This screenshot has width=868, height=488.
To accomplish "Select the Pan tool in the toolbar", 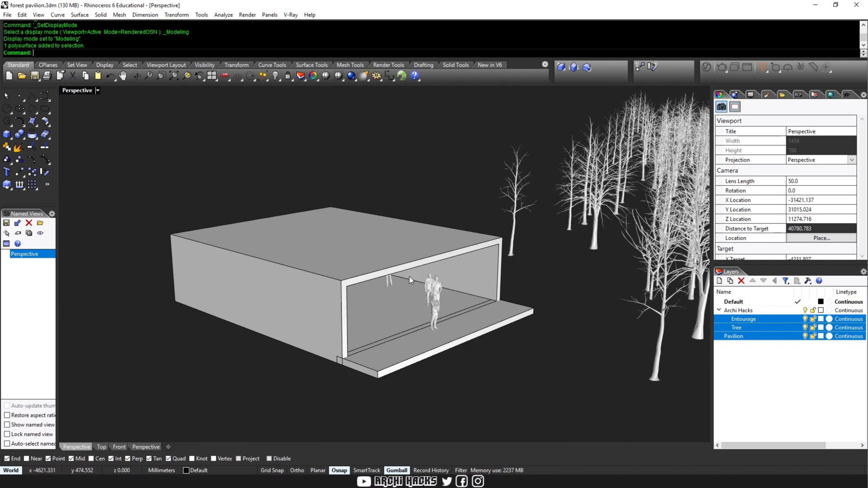I will (x=123, y=76).
